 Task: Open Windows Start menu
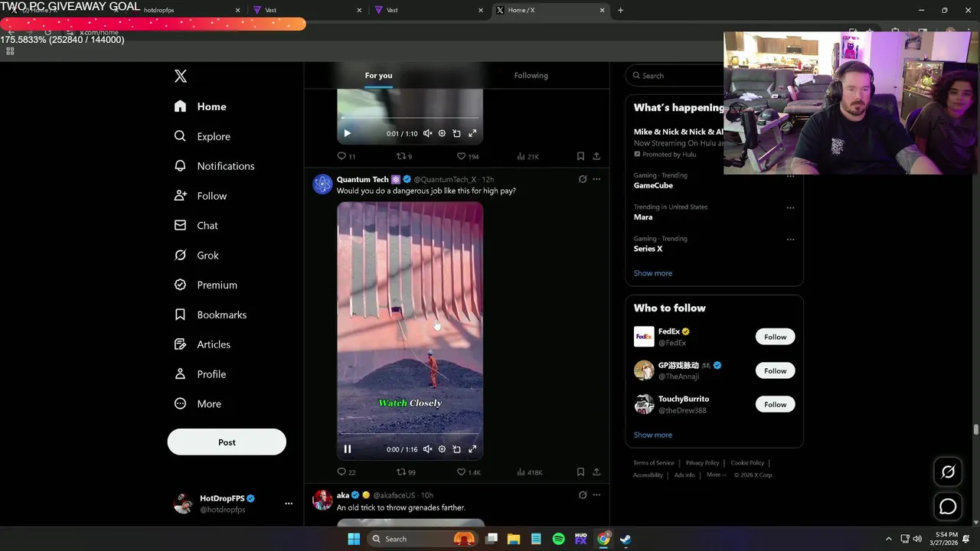354,539
